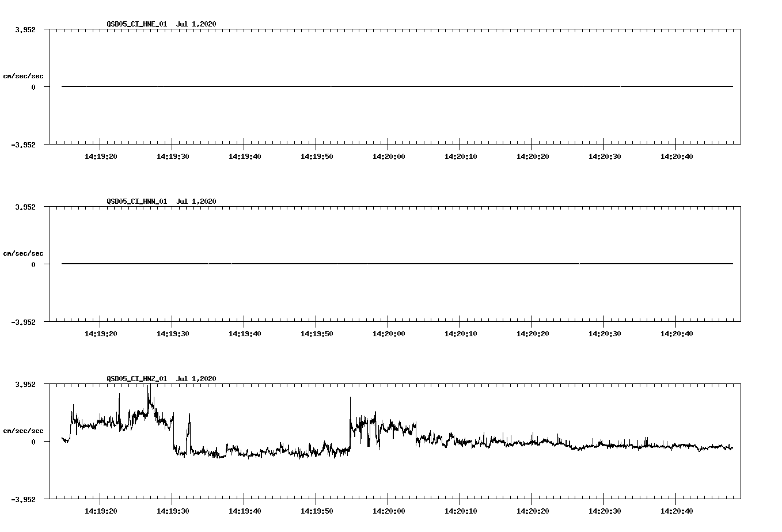The width and height of the screenshot is (782, 532).
Task: Click the 0 axis value of HNE plot
Action: click(33, 87)
